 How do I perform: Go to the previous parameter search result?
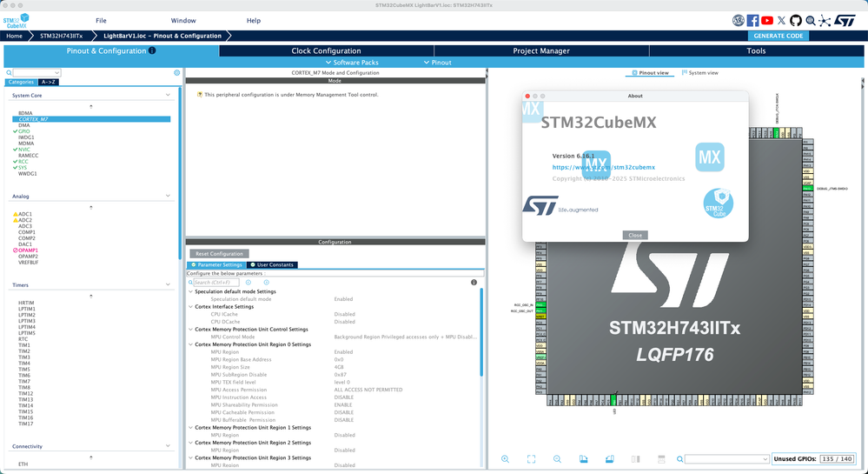tap(248, 282)
